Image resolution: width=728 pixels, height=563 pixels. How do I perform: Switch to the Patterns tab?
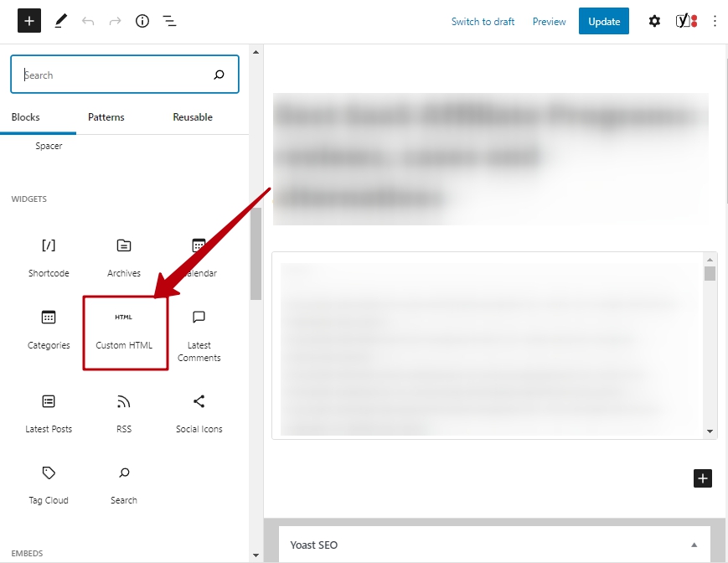[x=106, y=117]
